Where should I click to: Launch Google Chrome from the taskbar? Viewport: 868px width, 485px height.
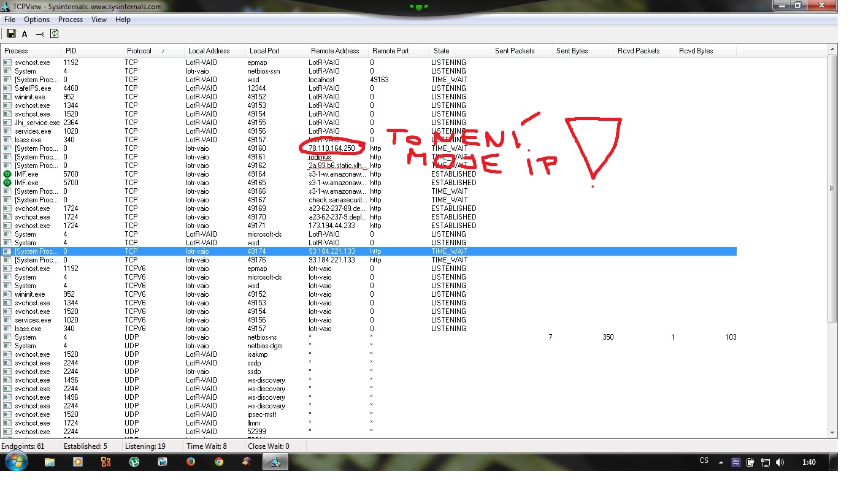219,462
